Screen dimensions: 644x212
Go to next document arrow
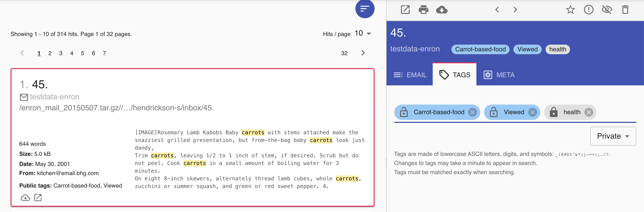[515, 10]
